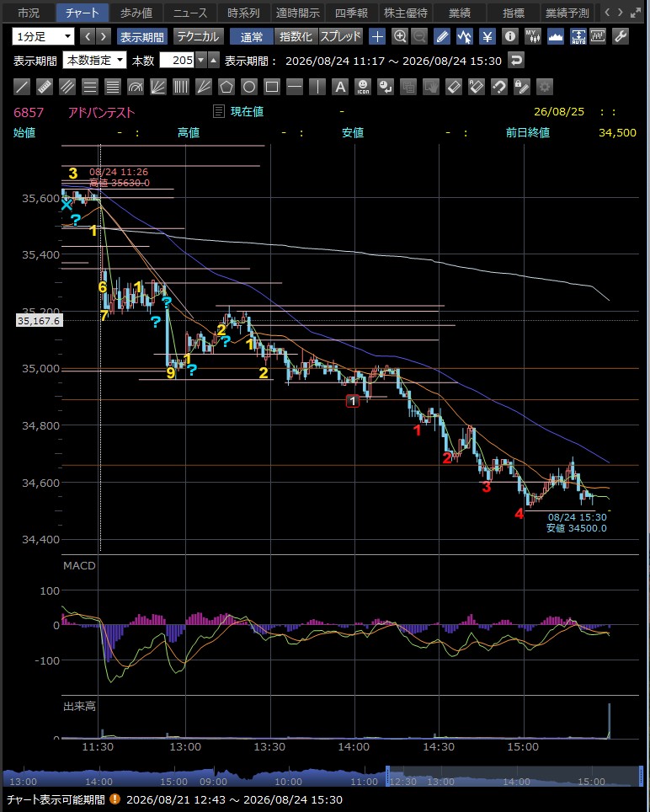The width and height of the screenshot is (650, 812).
Task: Expand chart panel to full screen
Action: 636,13
